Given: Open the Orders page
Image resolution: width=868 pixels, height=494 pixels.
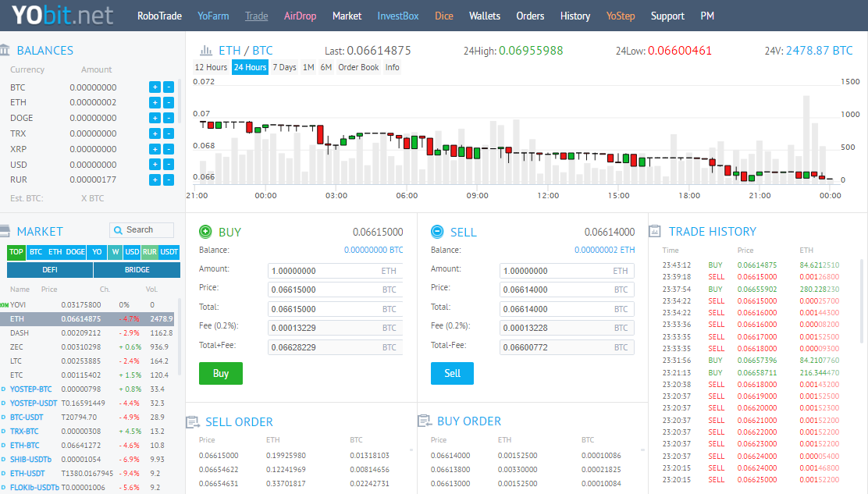Looking at the screenshot, I should 530,16.
